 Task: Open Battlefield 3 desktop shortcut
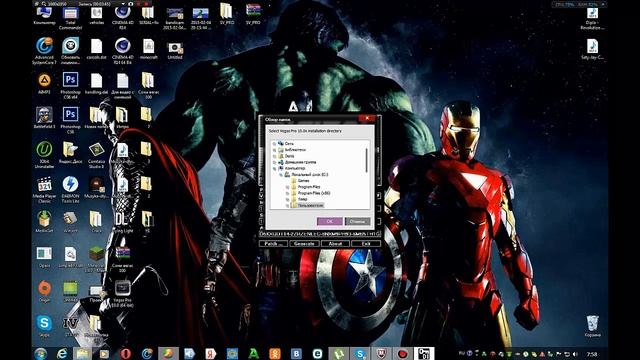[44, 118]
